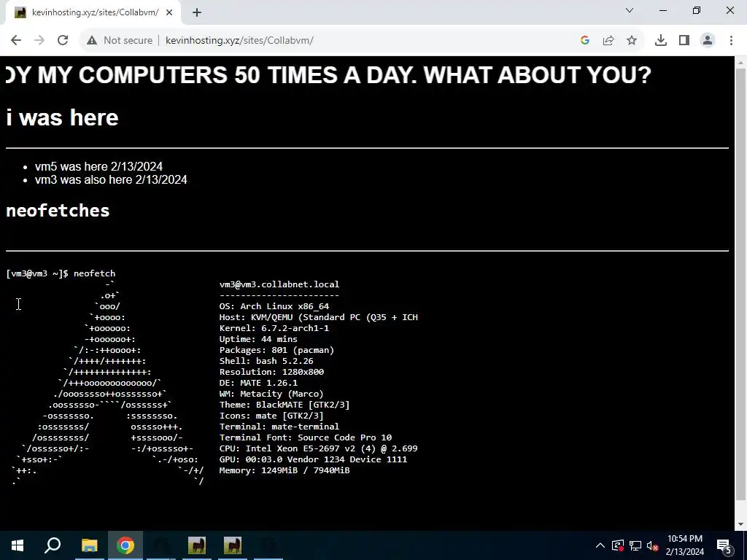The width and height of the screenshot is (747, 560).
Task: Click "Terminal Font: Source Code Pro 10" line
Action: 306,437
